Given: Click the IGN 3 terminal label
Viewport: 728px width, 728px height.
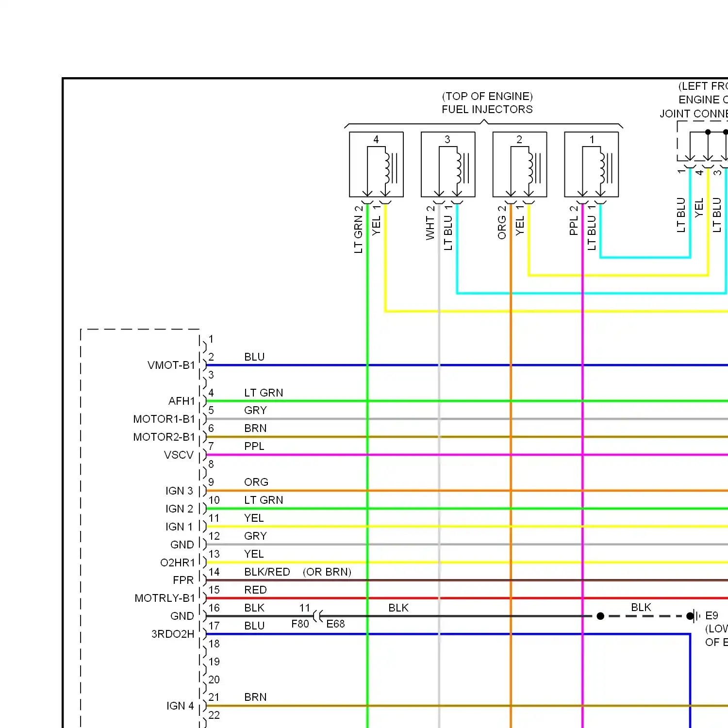Looking at the screenshot, I should click(179, 491).
